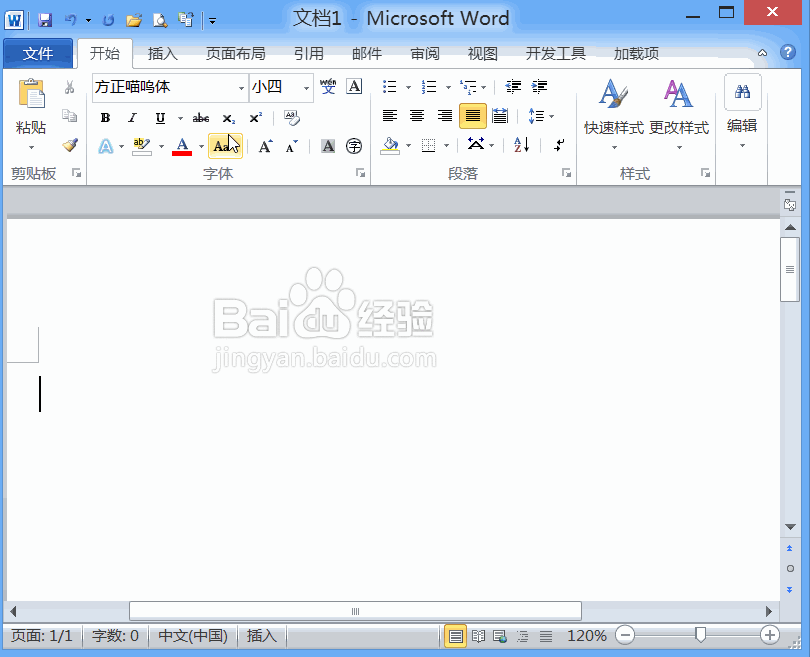Switch to the 引用 tab

click(x=309, y=53)
